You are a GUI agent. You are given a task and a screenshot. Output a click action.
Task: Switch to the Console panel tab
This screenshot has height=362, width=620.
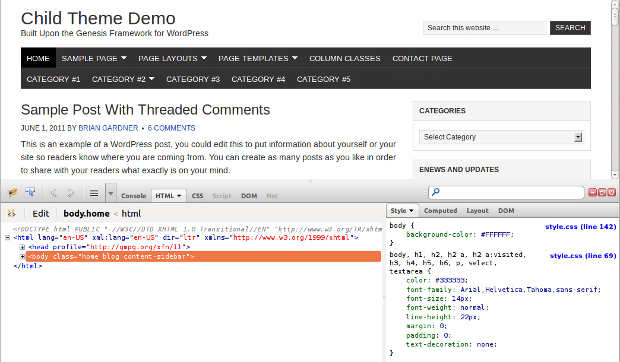(x=134, y=196)
